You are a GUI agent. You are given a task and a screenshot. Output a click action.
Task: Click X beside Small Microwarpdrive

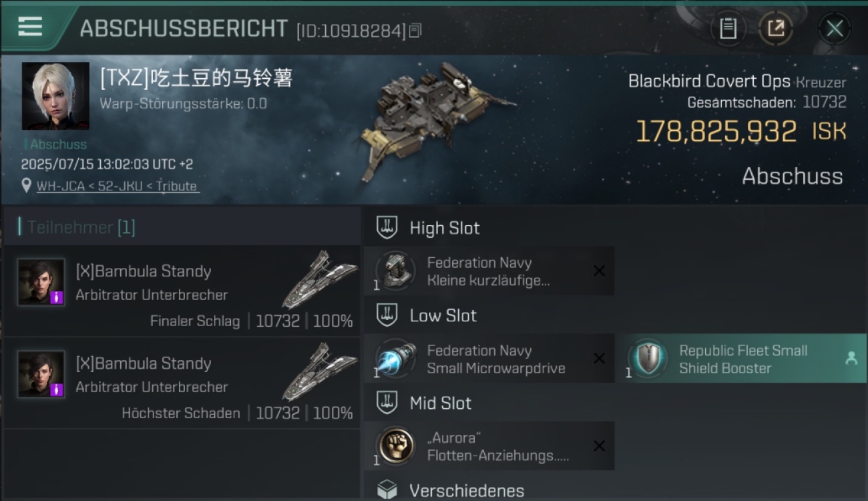point(599,359)
